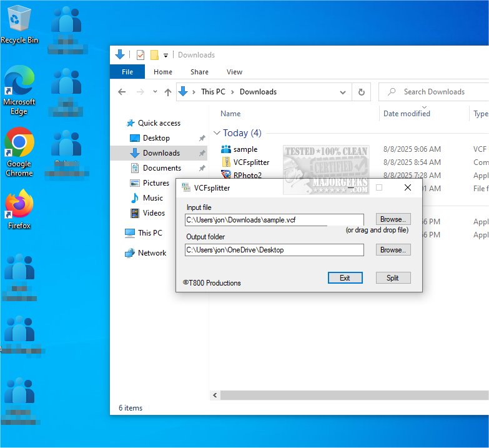Click the Refresh button in Explorer
This screenshot has height=448, width=489.
361,92
